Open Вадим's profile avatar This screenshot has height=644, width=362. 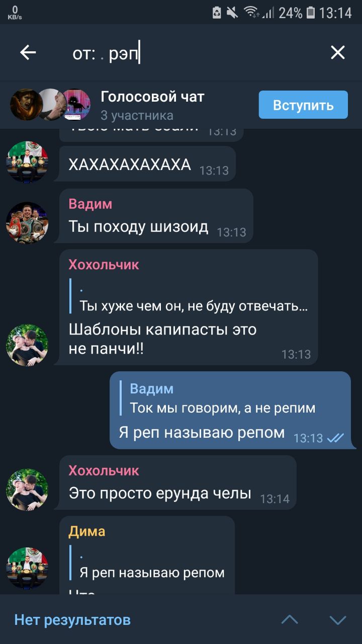pos(27,222)
